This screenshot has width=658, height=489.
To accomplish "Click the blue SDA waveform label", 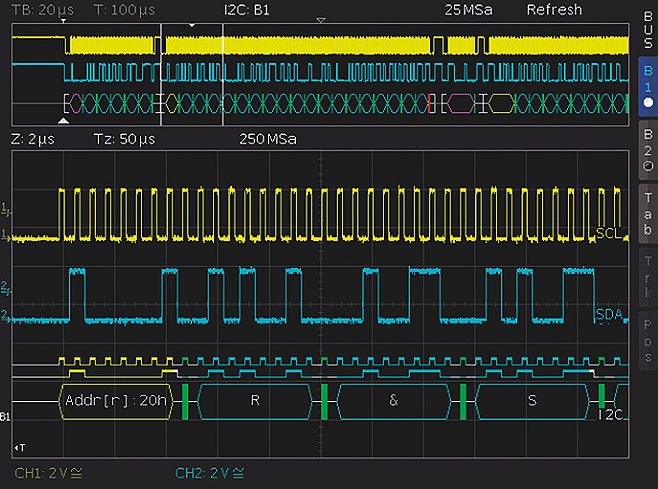I will pos(608,315).
